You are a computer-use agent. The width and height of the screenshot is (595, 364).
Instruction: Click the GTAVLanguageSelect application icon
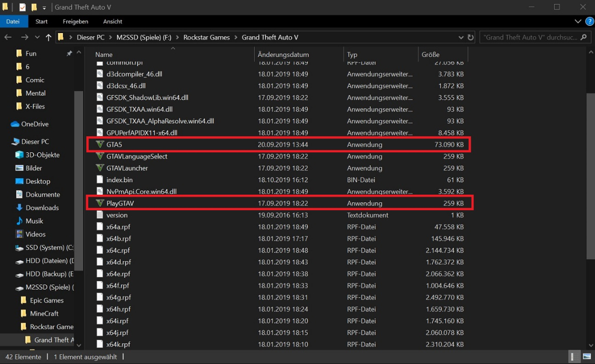(100, 156)
